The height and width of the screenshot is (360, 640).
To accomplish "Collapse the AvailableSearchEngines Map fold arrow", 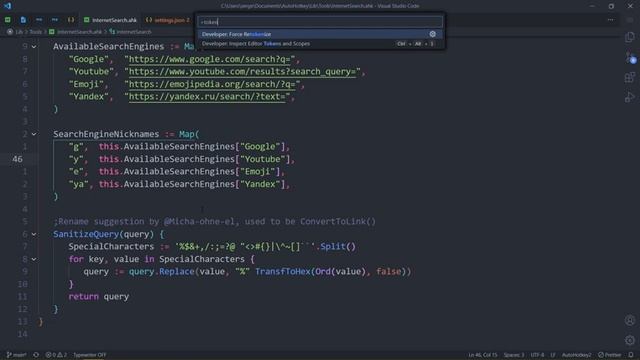I will [x=34, y=47].
